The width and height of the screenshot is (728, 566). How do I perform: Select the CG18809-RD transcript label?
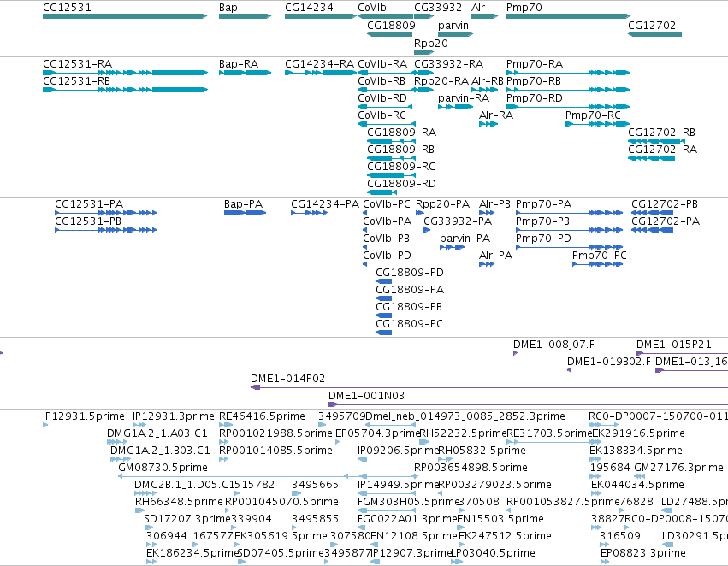click(401, 183)
